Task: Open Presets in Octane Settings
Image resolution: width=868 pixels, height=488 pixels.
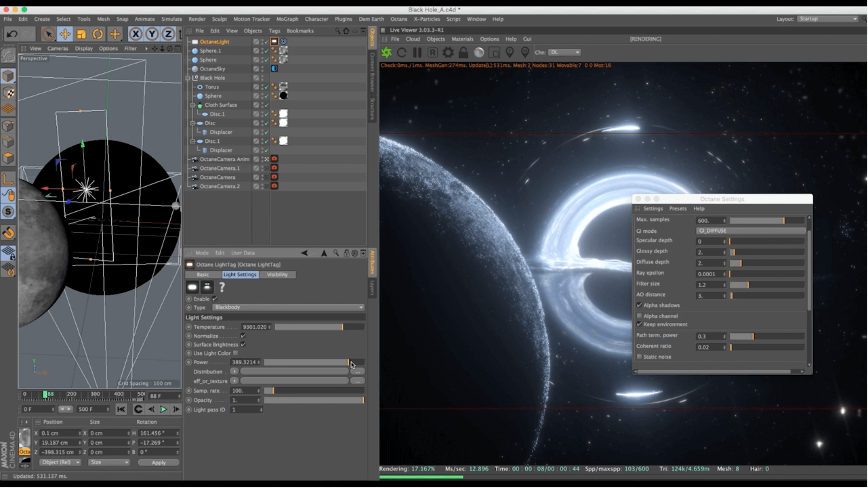Action: point(678,209)
